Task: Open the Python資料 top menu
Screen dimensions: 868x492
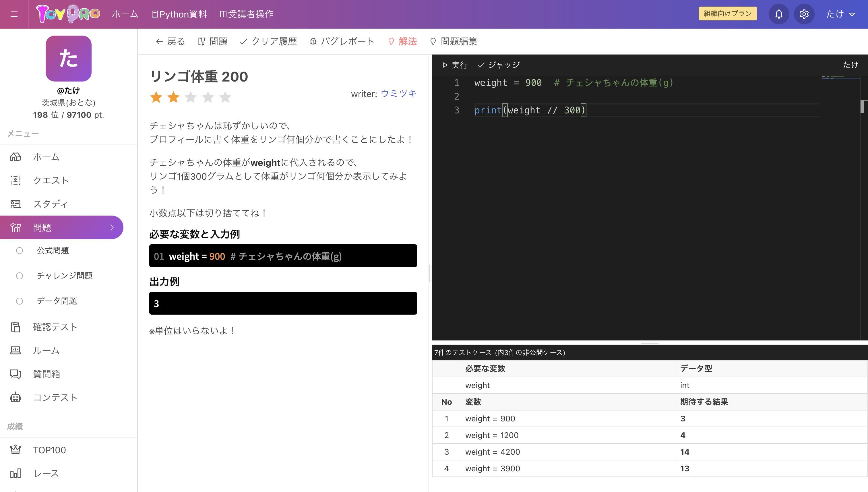Action: click(x=179, y=14)
